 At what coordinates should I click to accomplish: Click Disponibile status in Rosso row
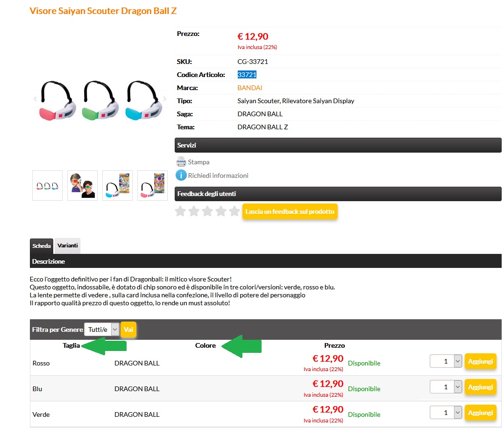[x=364, y=363]
